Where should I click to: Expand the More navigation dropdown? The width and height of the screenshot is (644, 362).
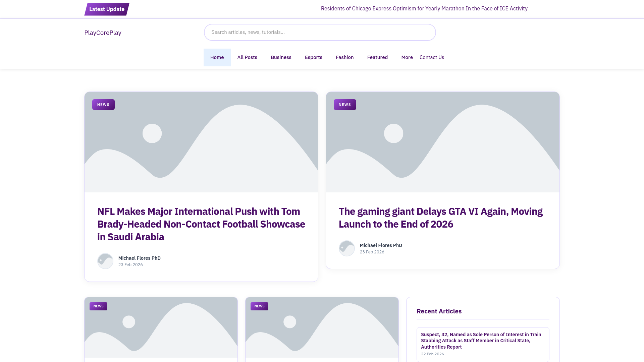[x=407, y=57]
